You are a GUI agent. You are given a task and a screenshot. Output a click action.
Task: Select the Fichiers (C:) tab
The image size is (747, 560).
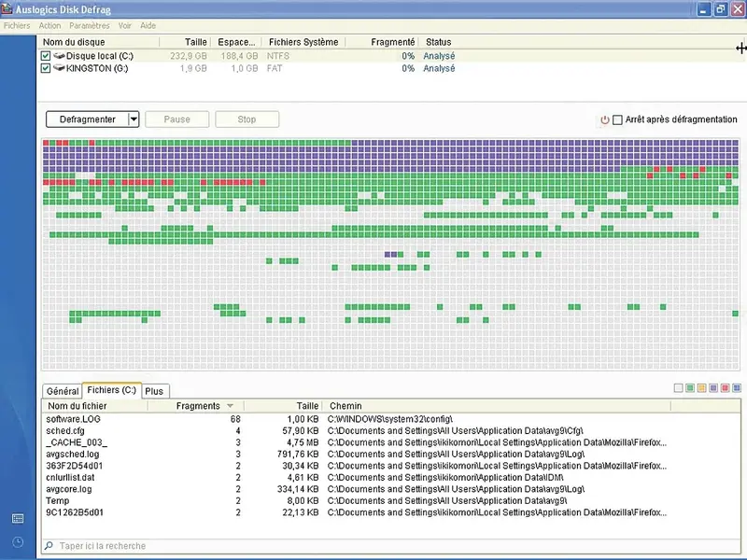click(111, 390)
